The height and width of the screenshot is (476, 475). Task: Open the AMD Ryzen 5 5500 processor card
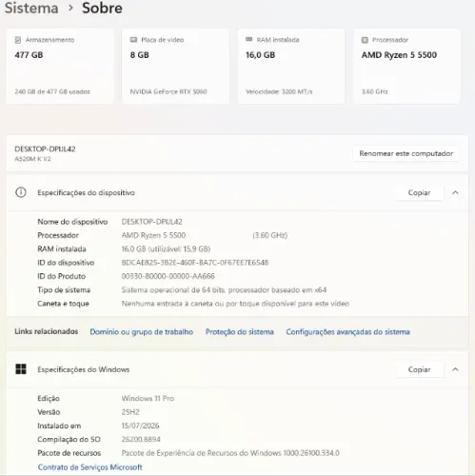point(407,67)
